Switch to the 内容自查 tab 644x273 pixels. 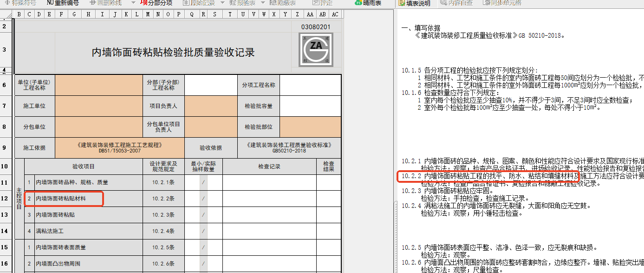[x=456, y=3]
